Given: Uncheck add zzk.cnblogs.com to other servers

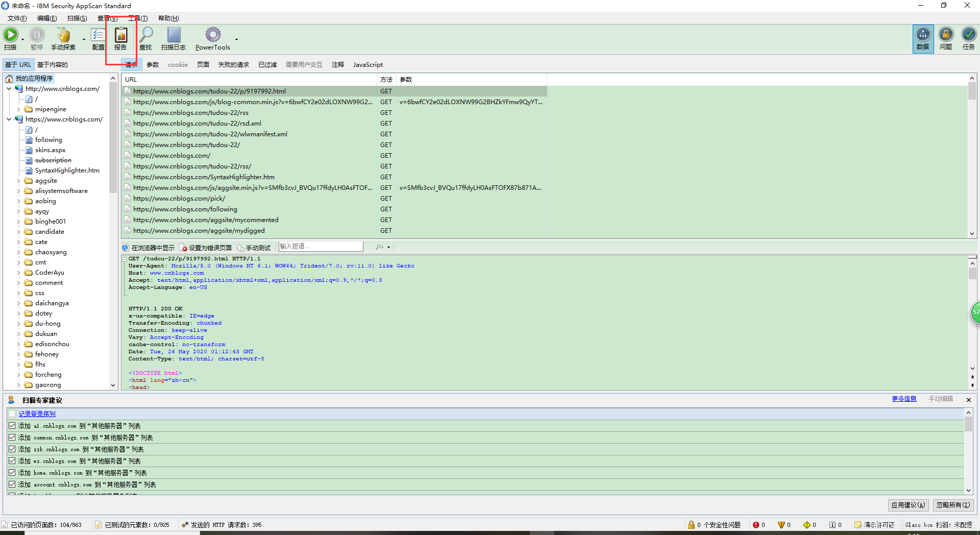Looking at the screenshot, I should pyautogui.click(x=12, y=449).
